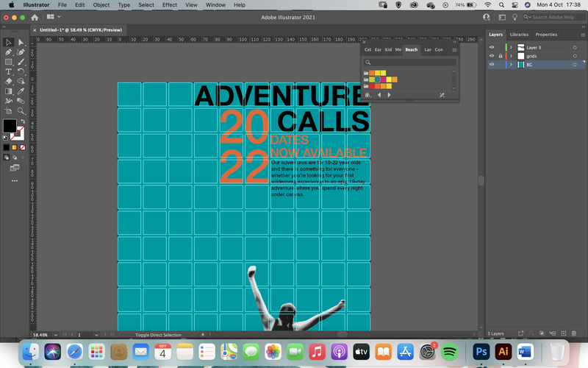
Task: Click the Home icon in the top bar
Action: click(35, 17)
